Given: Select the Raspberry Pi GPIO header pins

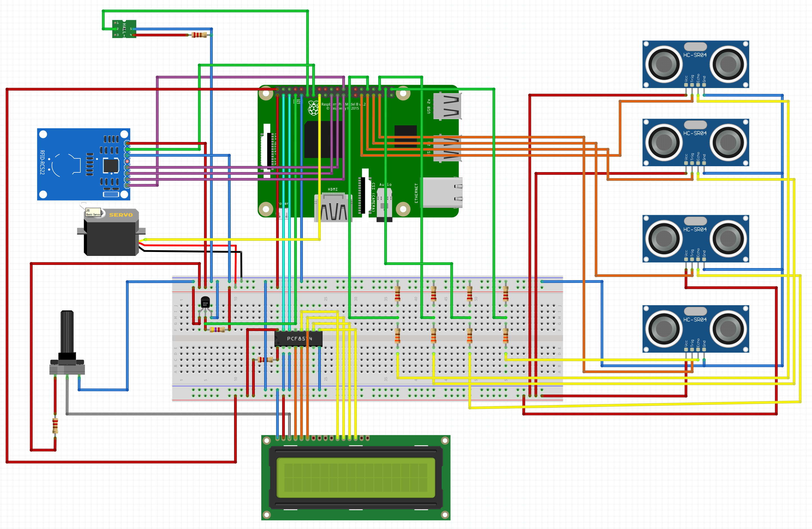Looking at the screenshot, I should (x=334, y=92).
